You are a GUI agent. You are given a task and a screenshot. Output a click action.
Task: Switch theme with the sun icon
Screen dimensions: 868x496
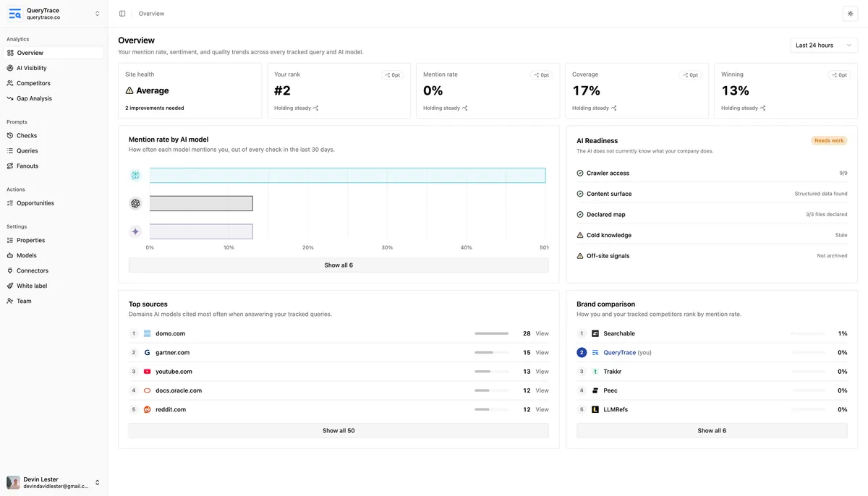point(850,14)
